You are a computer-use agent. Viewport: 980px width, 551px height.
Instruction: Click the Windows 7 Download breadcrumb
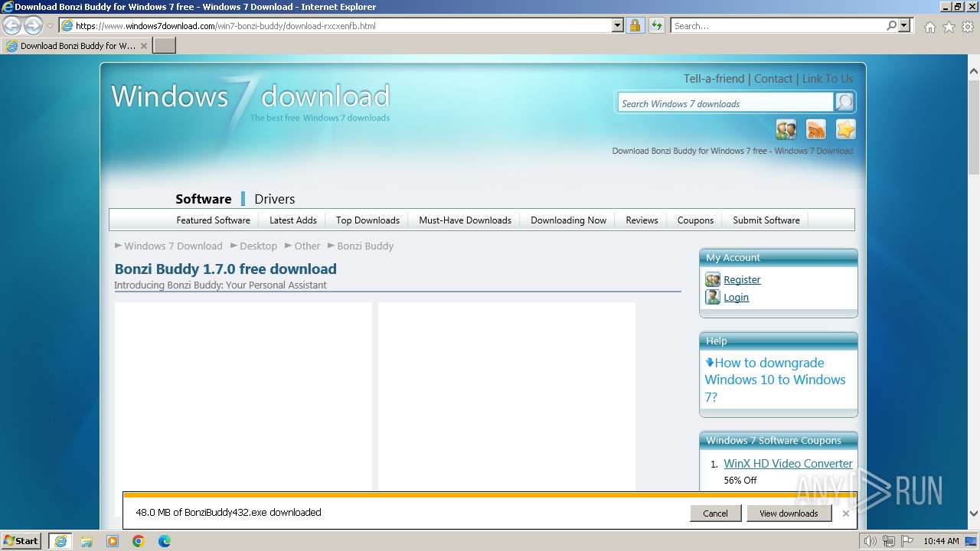coord(173,246)
